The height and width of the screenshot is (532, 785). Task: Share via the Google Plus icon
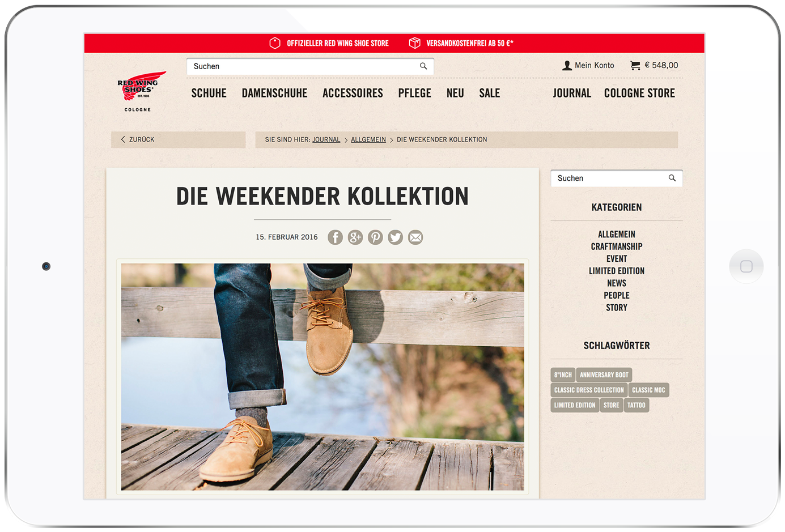coord(355,237)
